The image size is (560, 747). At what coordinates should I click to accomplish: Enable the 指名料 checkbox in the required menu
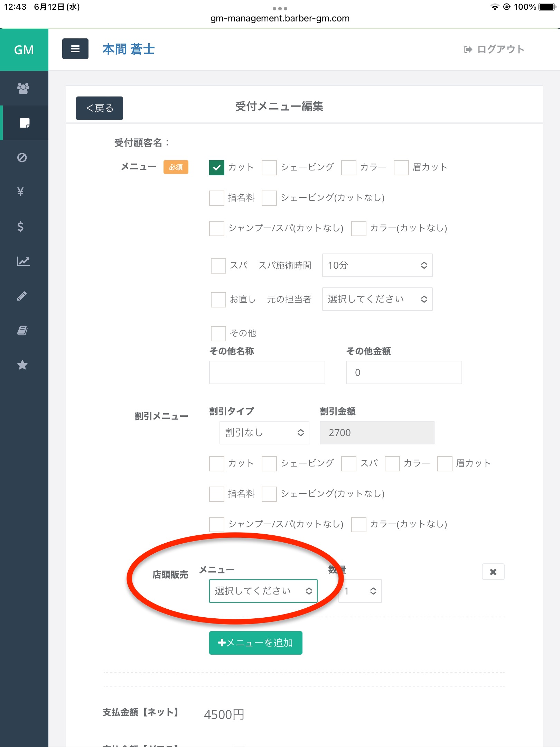217,198
